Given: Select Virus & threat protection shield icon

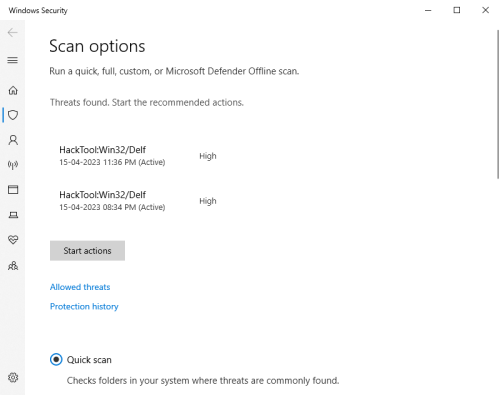Looking at the screenshot, I should click(x=13, y=115).
